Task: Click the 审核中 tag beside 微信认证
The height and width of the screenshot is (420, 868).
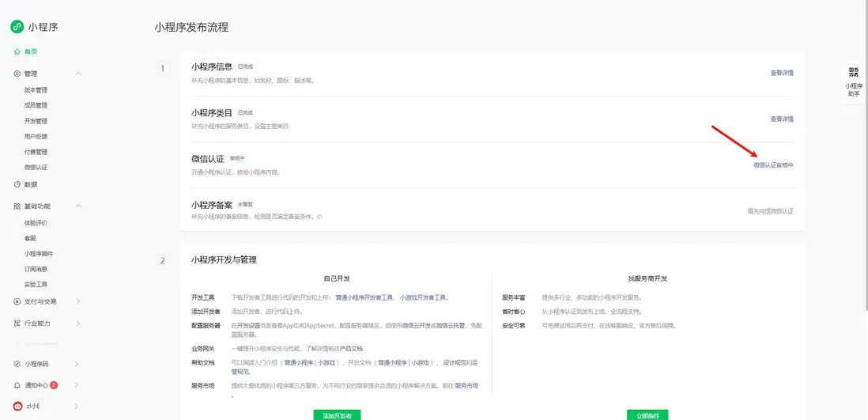Action: click(x=237, y=158)
